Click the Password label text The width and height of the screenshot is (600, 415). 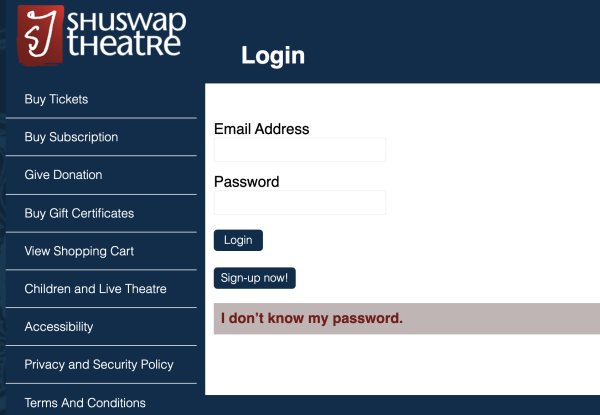246,182
